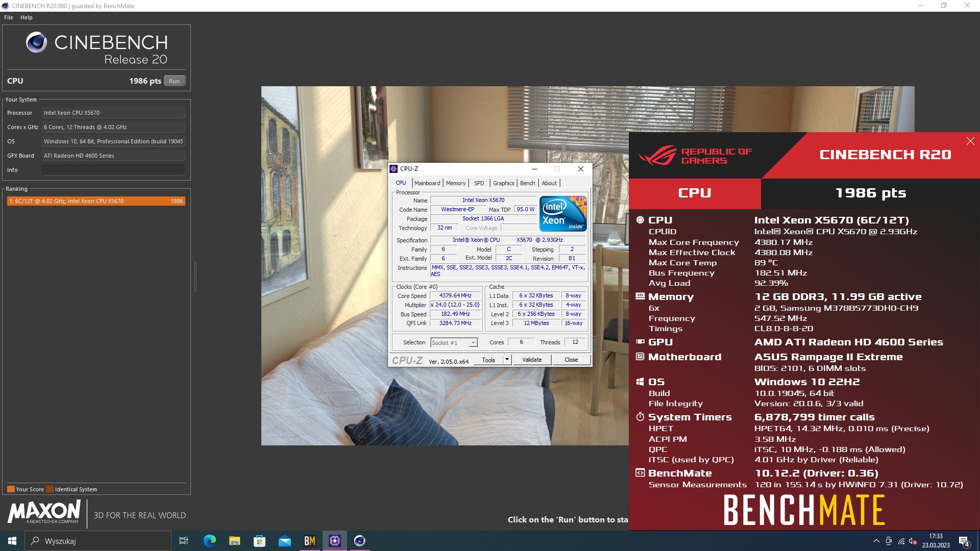
Task: Click the Multiplier value x 24.0
Action: pos(455,305)
